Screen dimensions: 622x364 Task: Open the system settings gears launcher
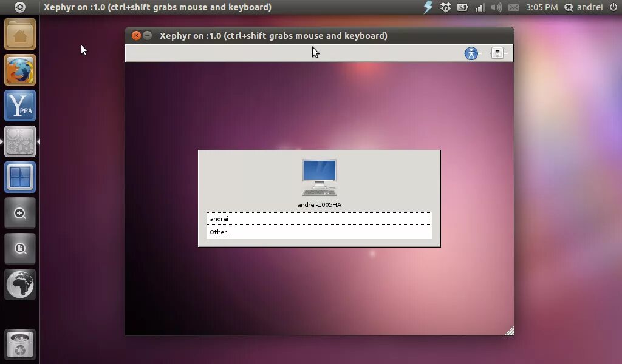click(x=20, y=141)
